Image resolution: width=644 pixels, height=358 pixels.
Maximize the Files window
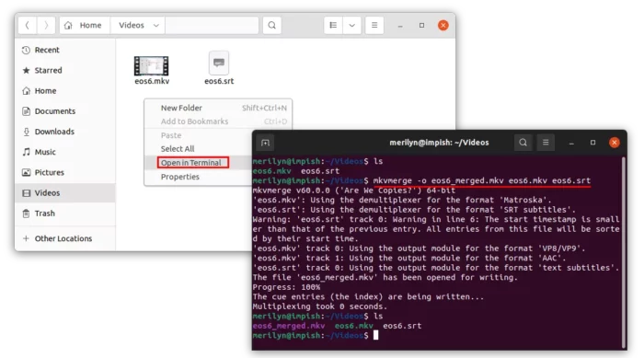click(x=421, y=26)
